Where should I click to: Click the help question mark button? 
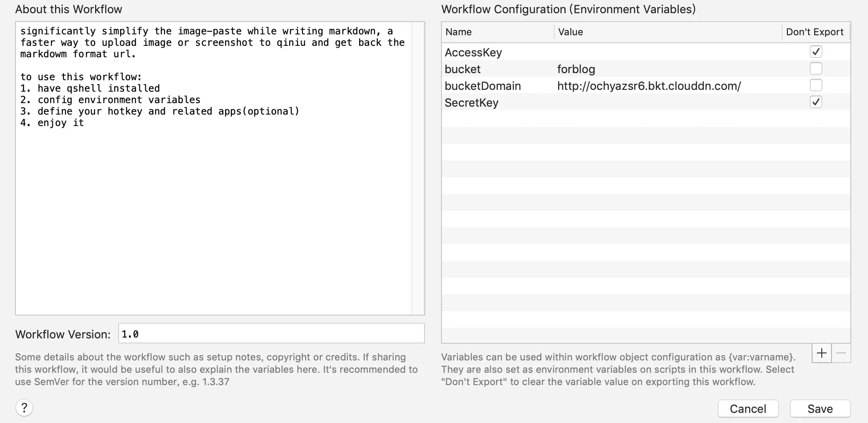point(24,408)
